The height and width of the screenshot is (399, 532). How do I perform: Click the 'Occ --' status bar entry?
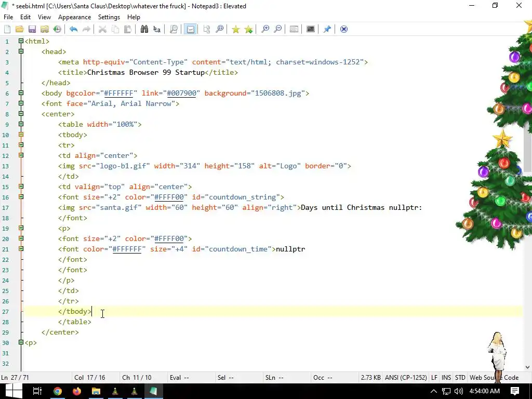(323, 378)
